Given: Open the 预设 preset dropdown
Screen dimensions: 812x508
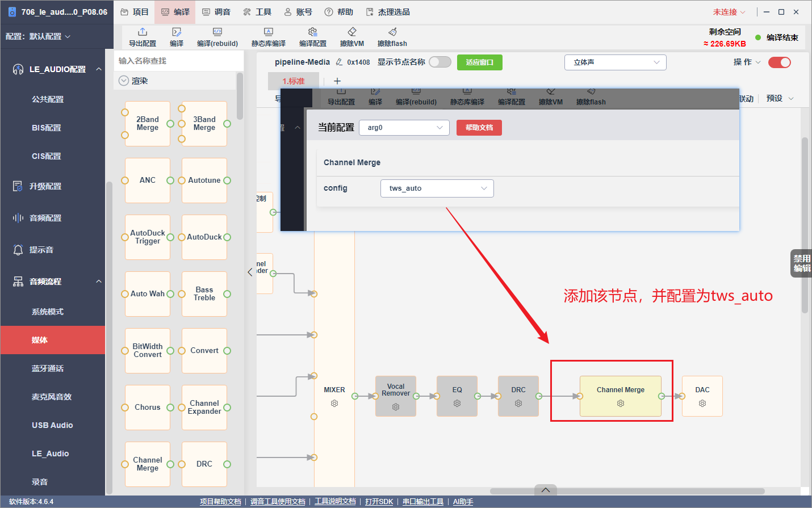Looking at the screenshot, I should pyautogui.click(x=780, y=98).
